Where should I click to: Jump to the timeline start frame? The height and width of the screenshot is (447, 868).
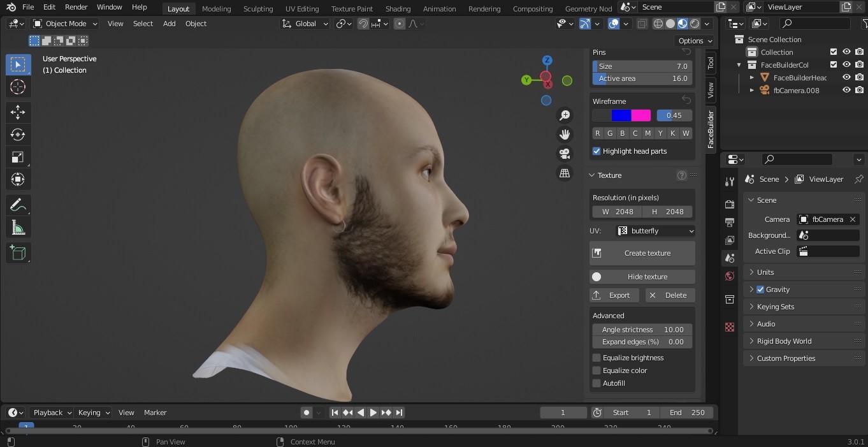(x=335, y=413)
